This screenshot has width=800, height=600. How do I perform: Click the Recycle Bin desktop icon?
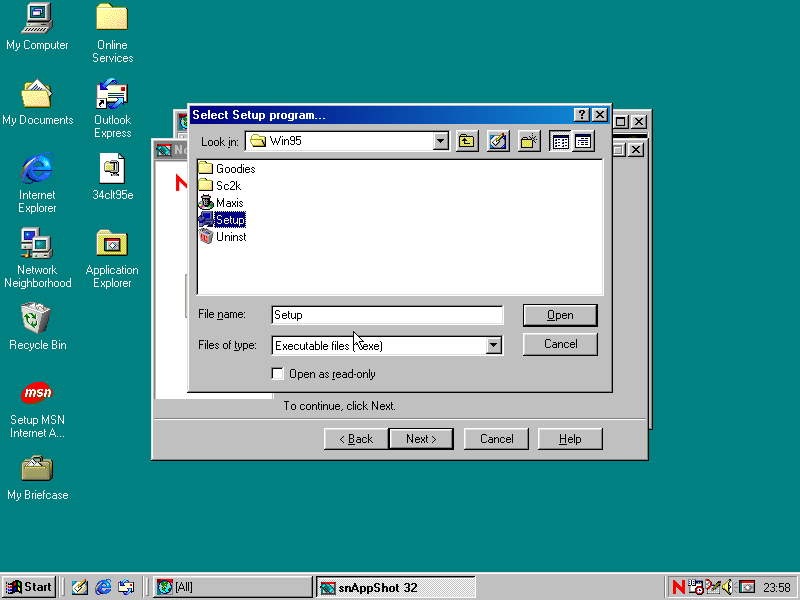coord(37,327)
